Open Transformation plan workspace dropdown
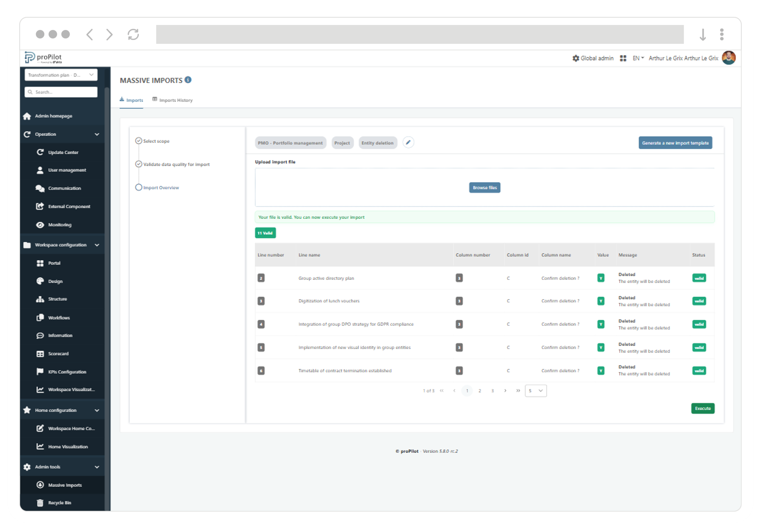Viewport: 761px width, 532px height. tap(61, 75)
